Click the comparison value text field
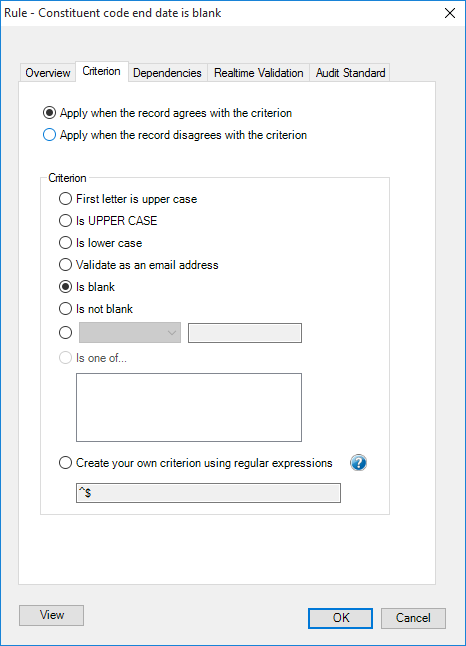The width and height of the screenshot is (466, 646). [245, 333]
